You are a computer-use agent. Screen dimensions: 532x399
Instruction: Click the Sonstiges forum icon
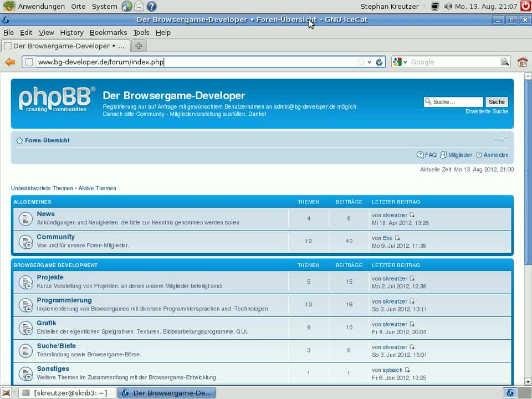25,373
